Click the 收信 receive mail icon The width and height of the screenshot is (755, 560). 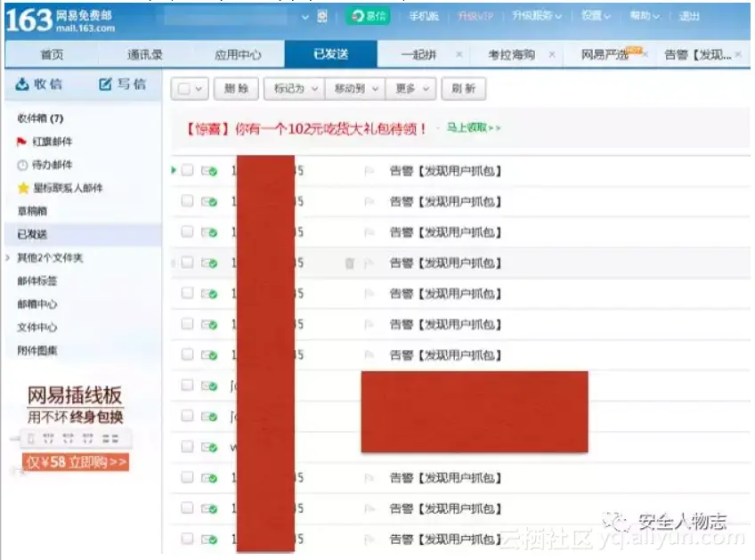click(21, 85)
